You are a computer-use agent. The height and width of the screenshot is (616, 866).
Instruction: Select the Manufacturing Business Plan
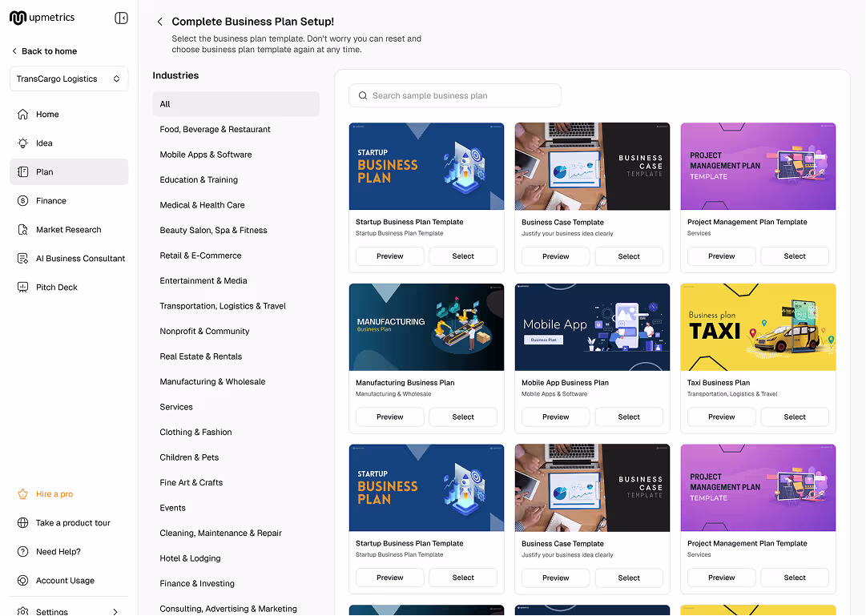(463, 417)
